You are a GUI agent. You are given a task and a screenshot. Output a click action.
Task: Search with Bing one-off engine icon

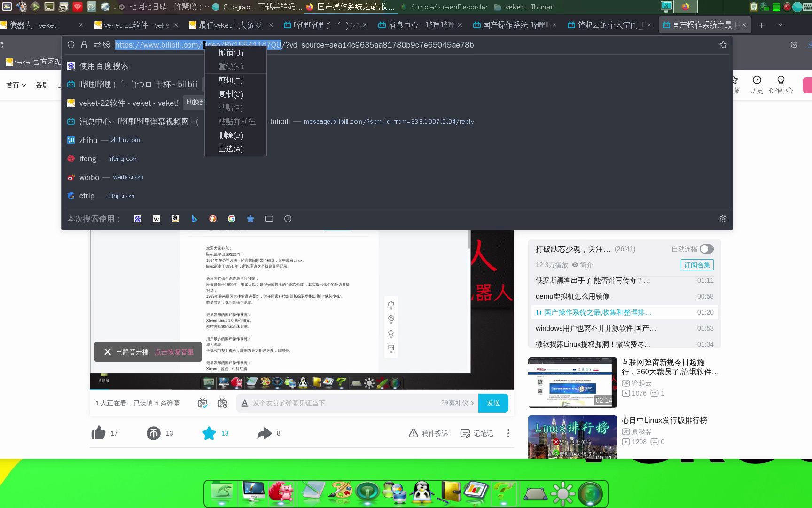pyautogui.click(x=194, y=219)
